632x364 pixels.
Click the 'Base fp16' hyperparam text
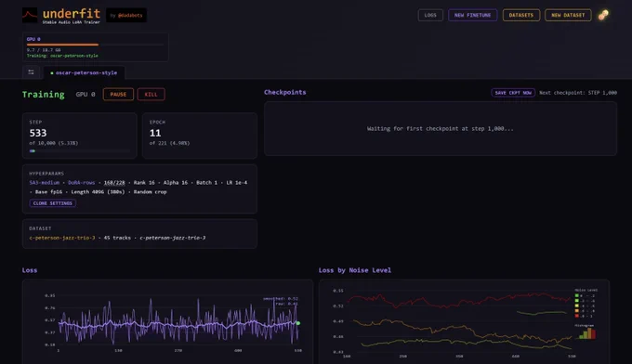(48, 192)
